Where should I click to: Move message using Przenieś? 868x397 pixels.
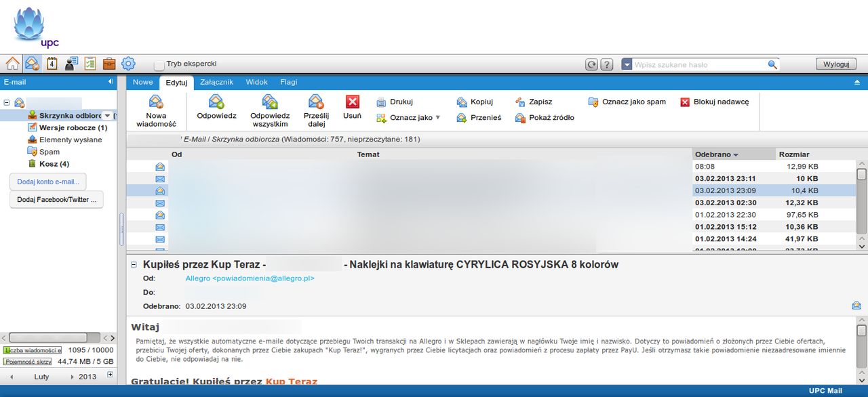(x=479, y=117)
